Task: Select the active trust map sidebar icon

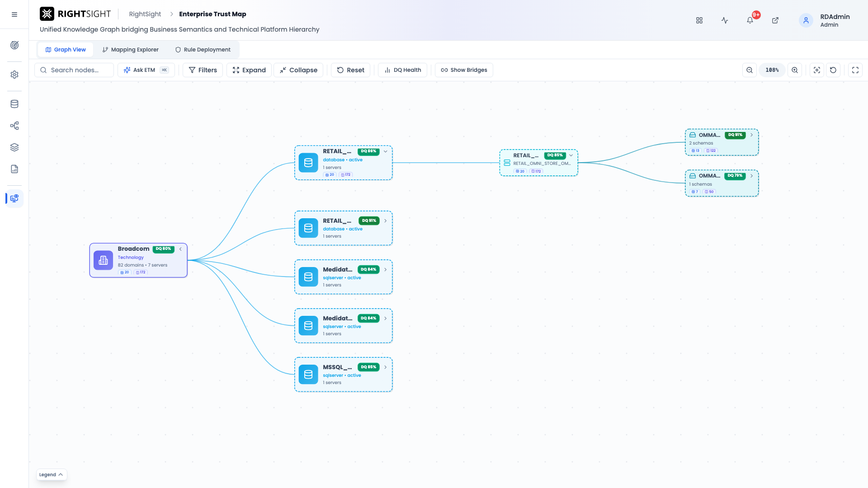Action: [x=14, y=198]
